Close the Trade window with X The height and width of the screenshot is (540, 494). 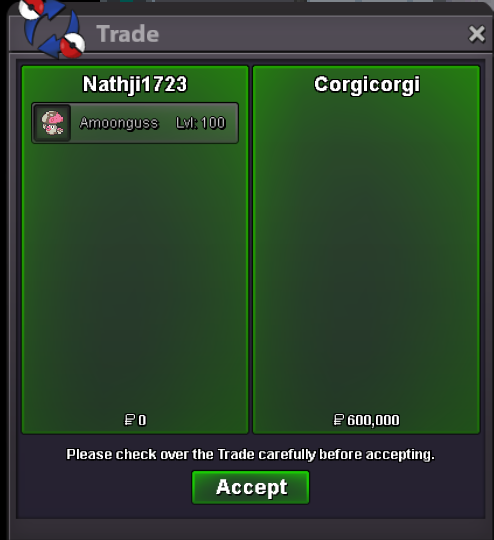477,34
